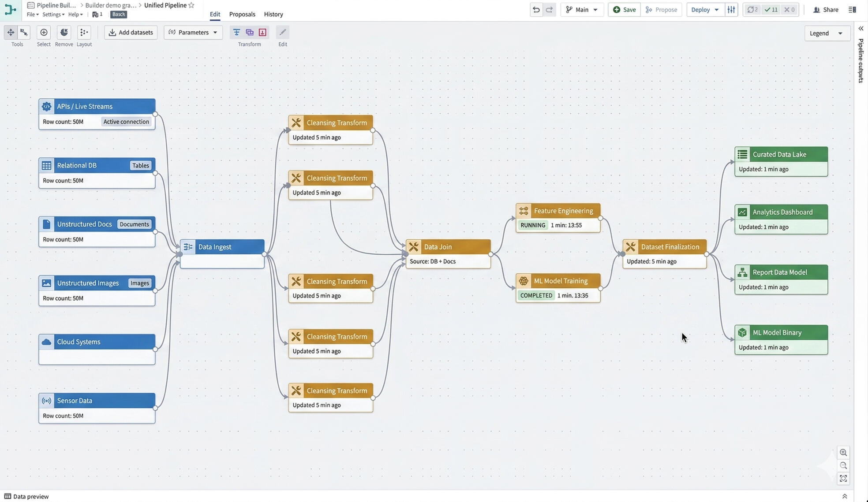Select the move Tools icon
Screen dimensions: 868x502
[x=11, y=32]
